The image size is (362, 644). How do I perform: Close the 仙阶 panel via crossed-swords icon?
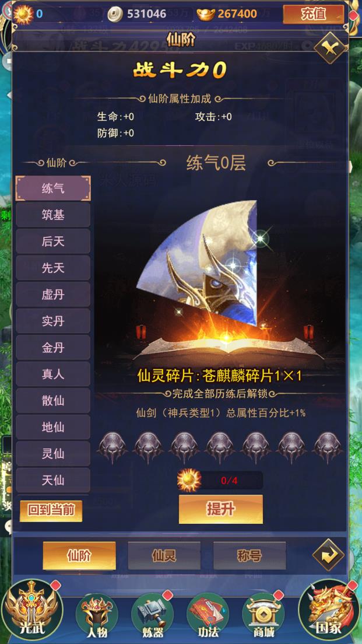(329, 48)
